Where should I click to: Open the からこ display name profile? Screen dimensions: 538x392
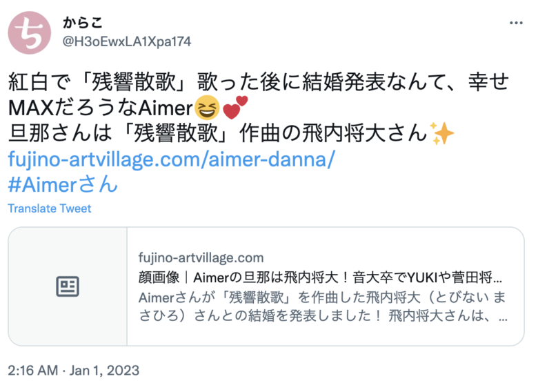[83, 23]
